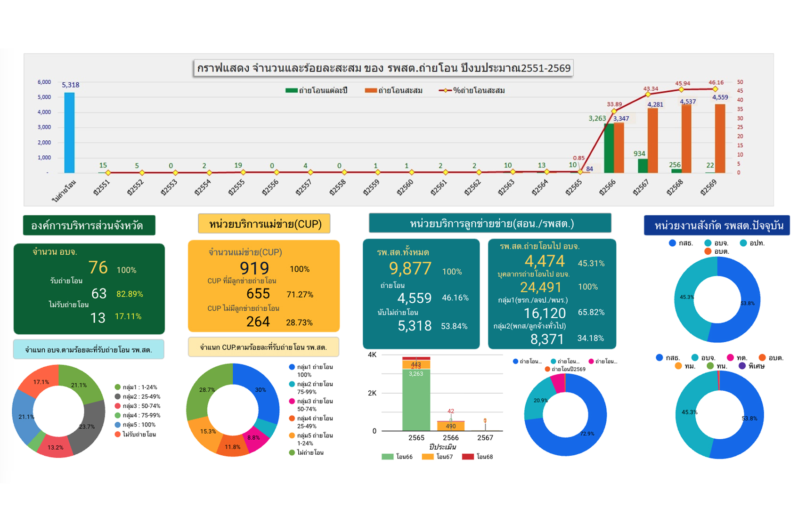Click the หน่วยงานสังกัด รพสต.ปัจจุบัน header
Viewport: 798px width, 532px height.
[719, 226]
